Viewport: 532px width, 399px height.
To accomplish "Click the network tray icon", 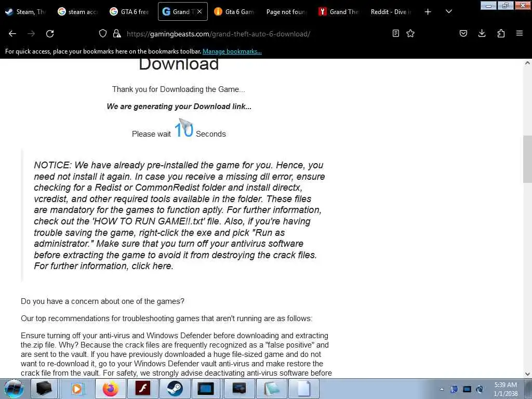I will 467,389.
